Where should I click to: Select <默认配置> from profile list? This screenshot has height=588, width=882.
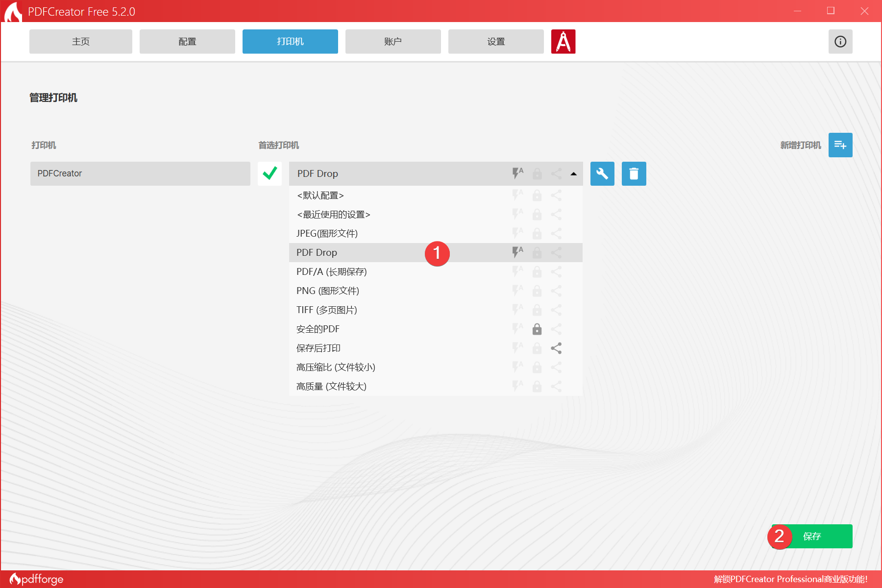pyautogui.click(x=320, y=196)
